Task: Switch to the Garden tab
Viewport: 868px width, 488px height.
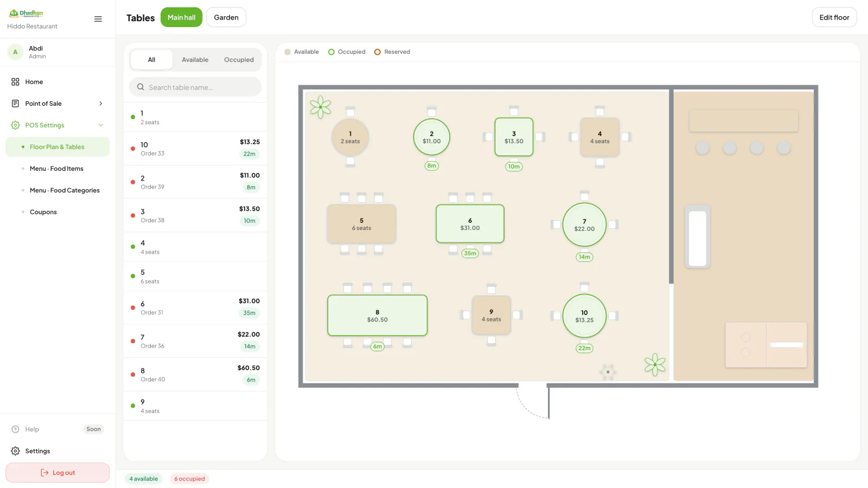Action: [x=226, y=17]
